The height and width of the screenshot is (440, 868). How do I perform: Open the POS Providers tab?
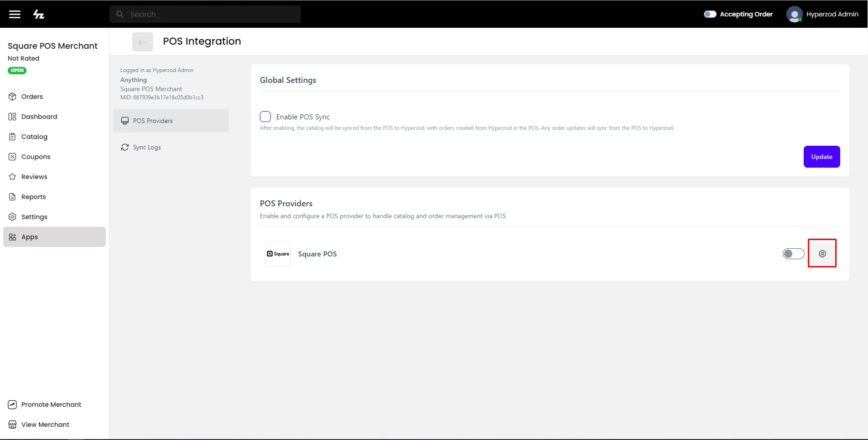(x=171, y=121)
